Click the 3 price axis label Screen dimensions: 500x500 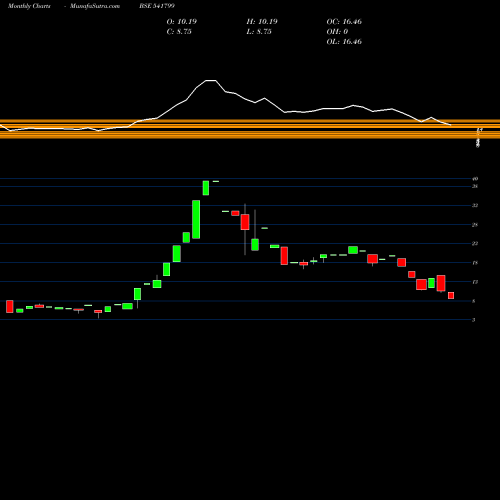474,320
